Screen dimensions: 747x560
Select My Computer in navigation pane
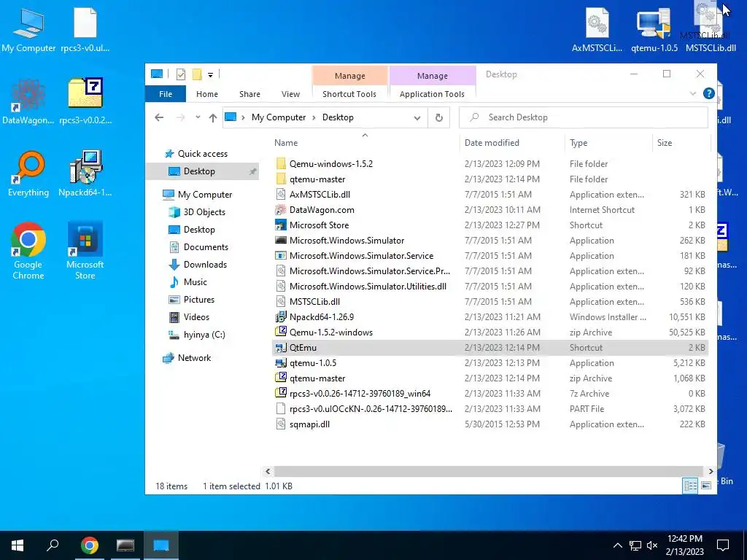coord(205,194)
